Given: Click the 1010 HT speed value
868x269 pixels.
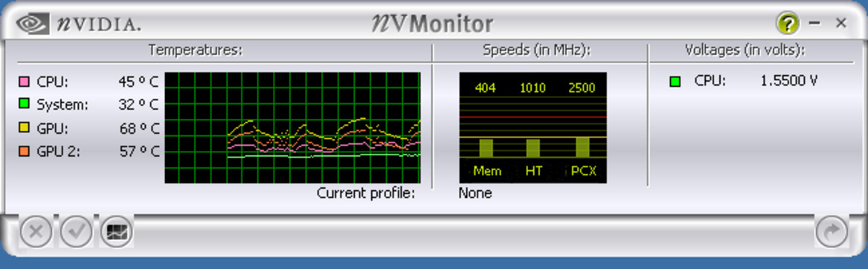Looking at the screenshot, I should 533,88.
